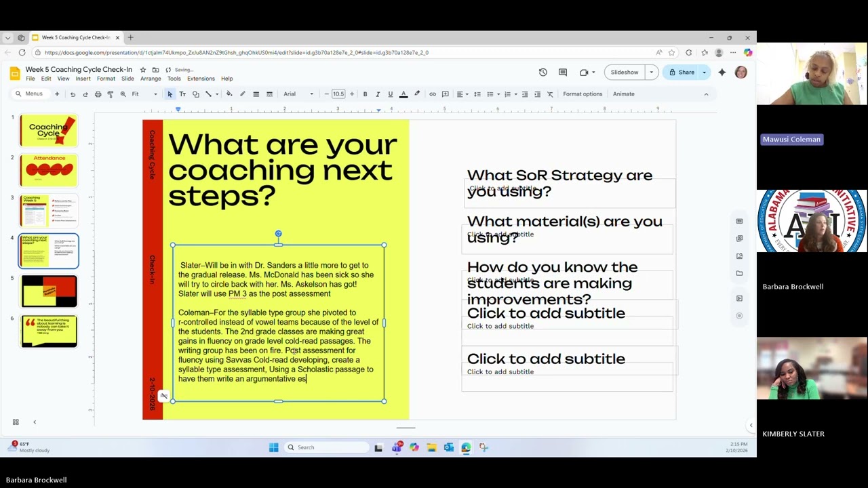Open the Slide menu
The image size is (868, 488).
coord(127,79)
